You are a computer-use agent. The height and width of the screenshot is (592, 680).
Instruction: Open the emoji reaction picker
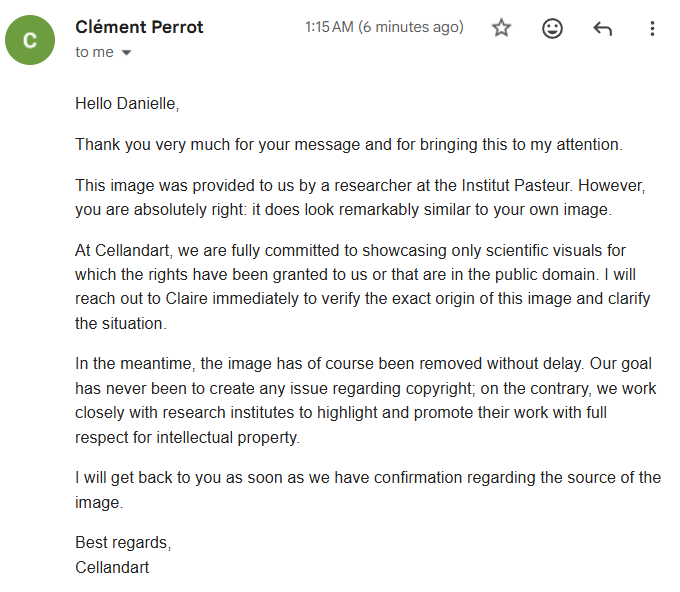552,29
